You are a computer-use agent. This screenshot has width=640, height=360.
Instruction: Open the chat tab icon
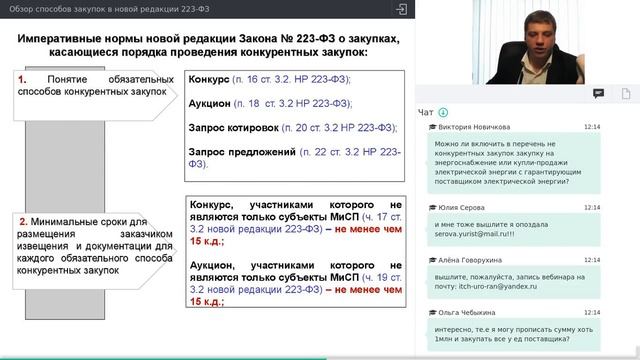[598, 93]
